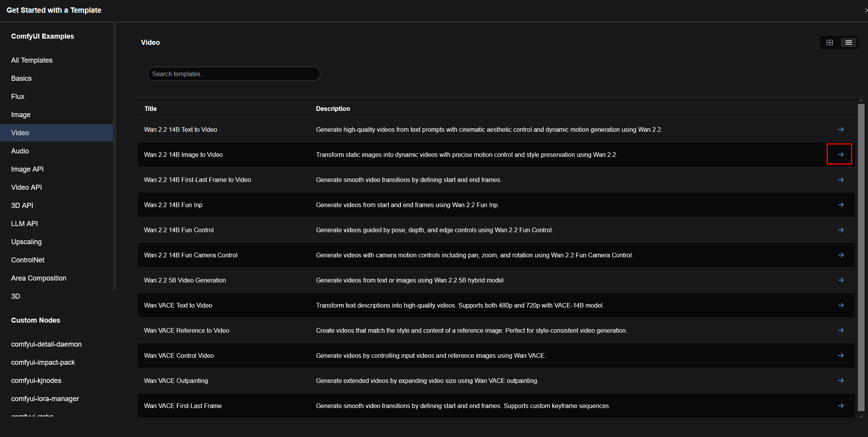Open comfyui-lora-manager custom node templates

(56, 399)
